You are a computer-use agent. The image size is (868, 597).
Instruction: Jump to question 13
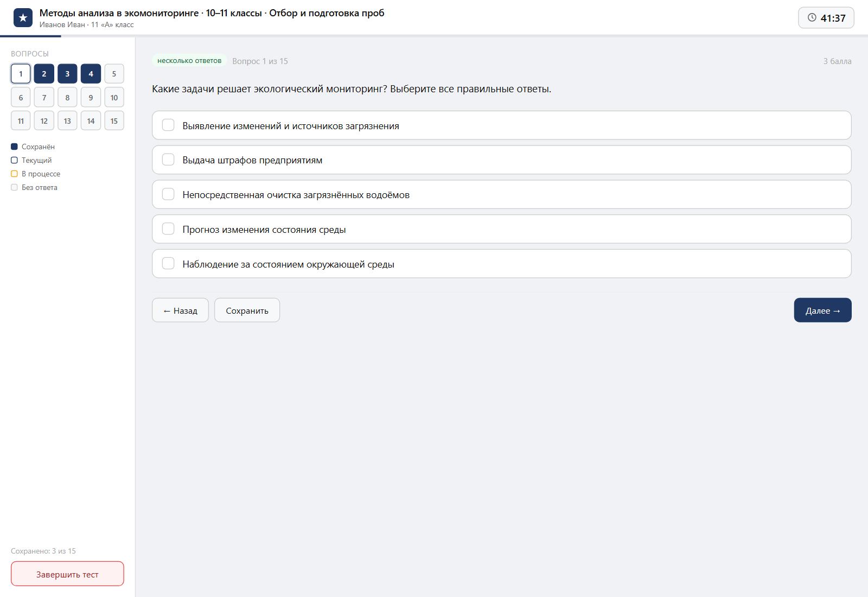[67, 121]
